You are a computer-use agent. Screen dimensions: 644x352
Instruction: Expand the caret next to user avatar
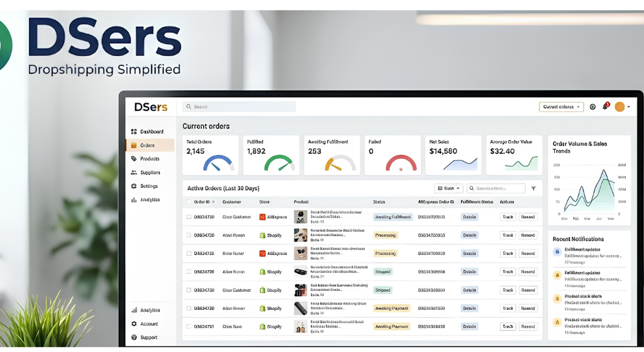tap(629, 107)
